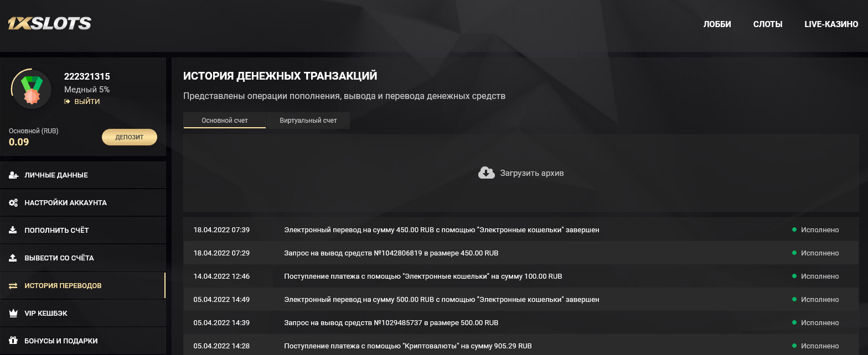Click the transfer history arrows icon
This screenshot has width=868, height=355.
[13, 286]
